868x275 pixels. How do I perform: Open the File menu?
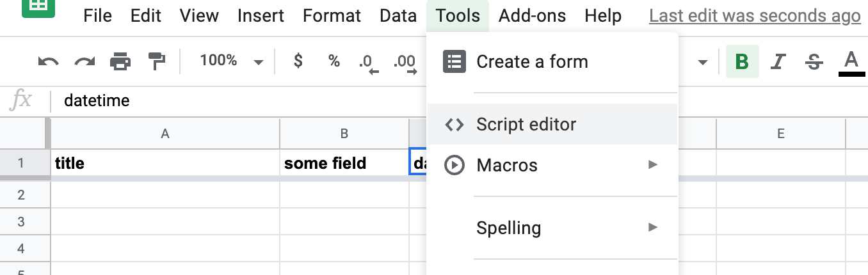98,15
